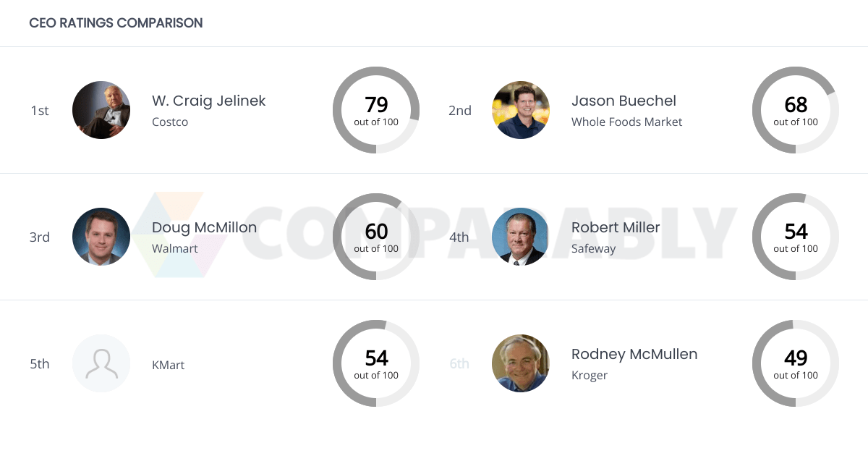
Task: Click Rodney McMullen's profile photo
Action: coord(521,363)
